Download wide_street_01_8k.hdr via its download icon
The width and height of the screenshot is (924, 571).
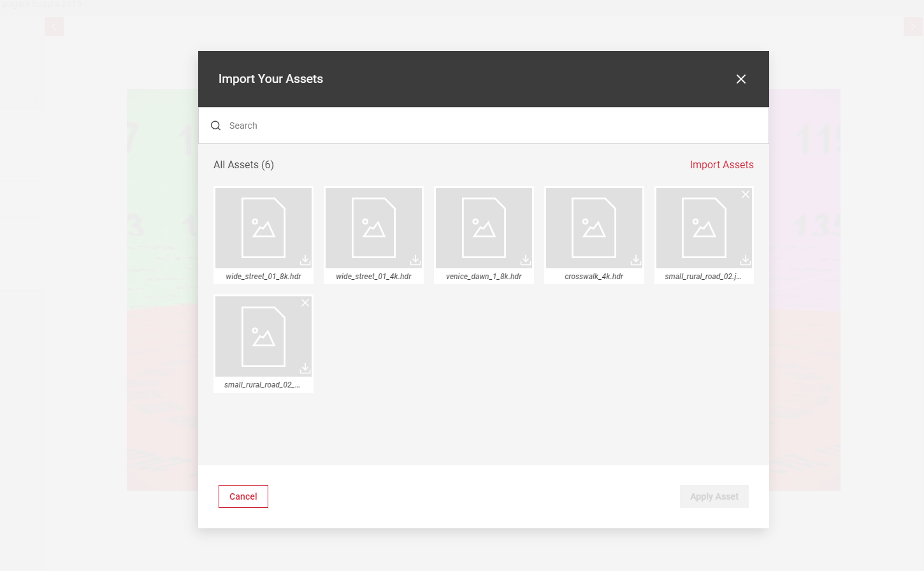coord(305,260)
